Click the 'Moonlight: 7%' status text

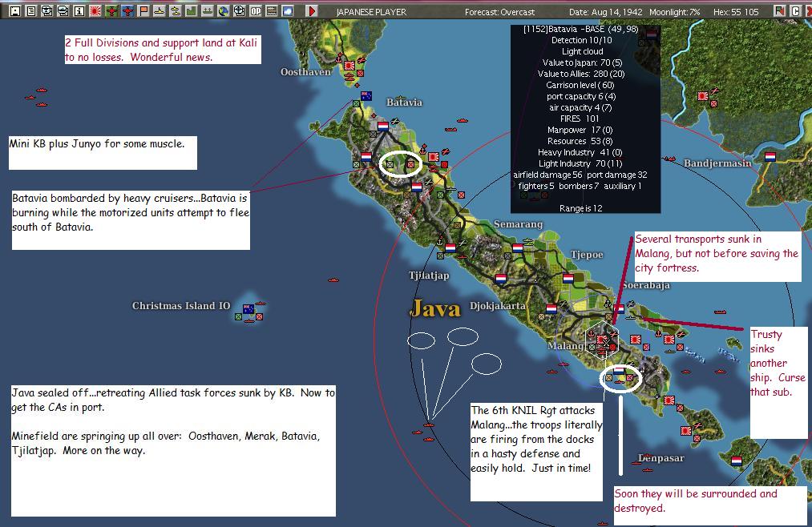[x=674, y=11]
